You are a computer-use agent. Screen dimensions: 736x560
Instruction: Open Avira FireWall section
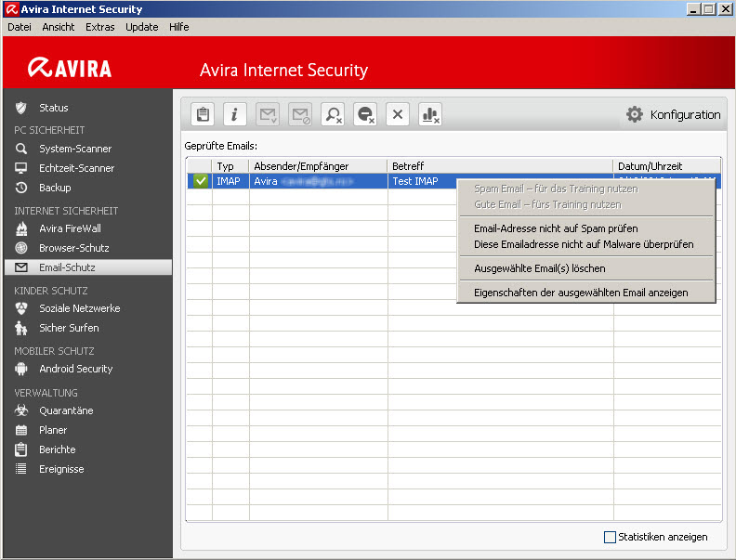[x=70, y=228]
